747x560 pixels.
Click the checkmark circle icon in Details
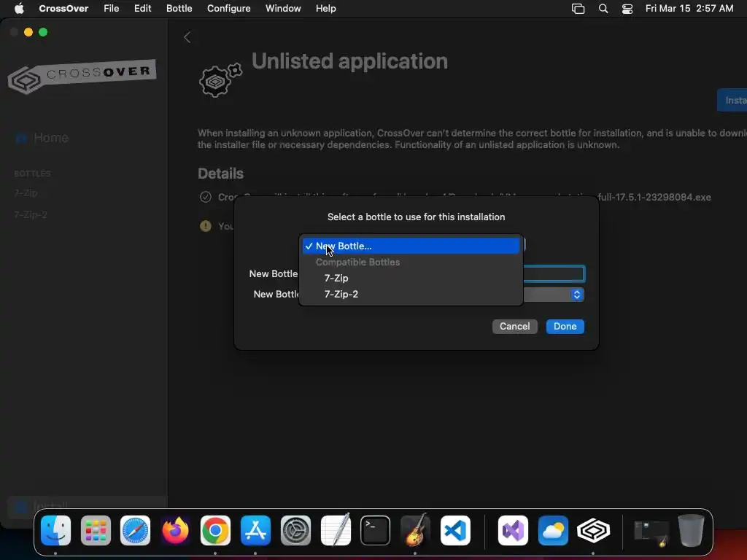[205, 197]
